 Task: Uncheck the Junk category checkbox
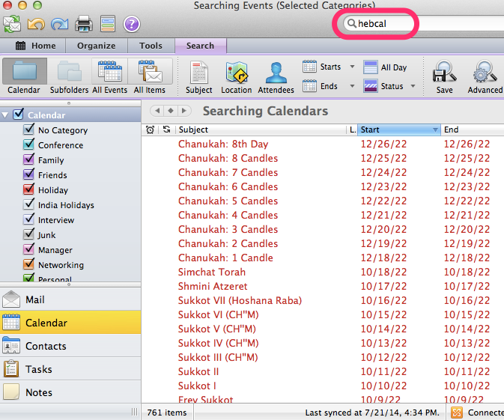point(28,234)
